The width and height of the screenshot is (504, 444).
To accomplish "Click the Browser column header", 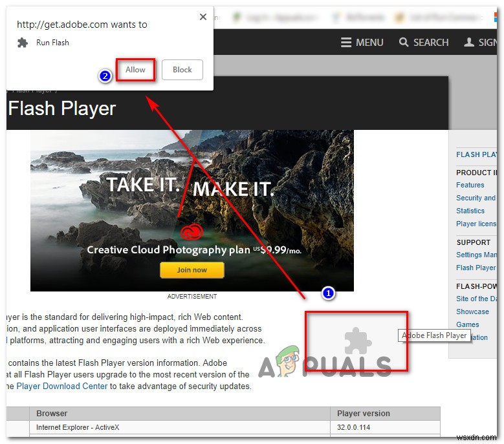I will (x=180, y=414).
